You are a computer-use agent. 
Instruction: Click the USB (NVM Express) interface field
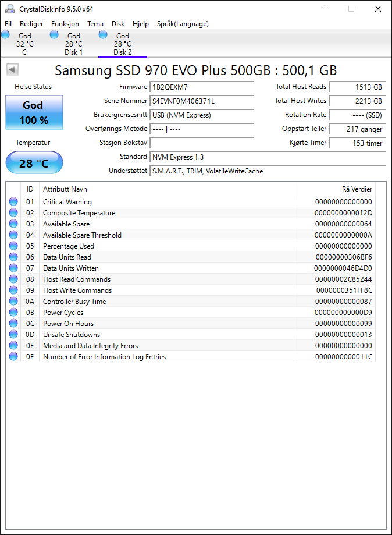tap(201, 115)
